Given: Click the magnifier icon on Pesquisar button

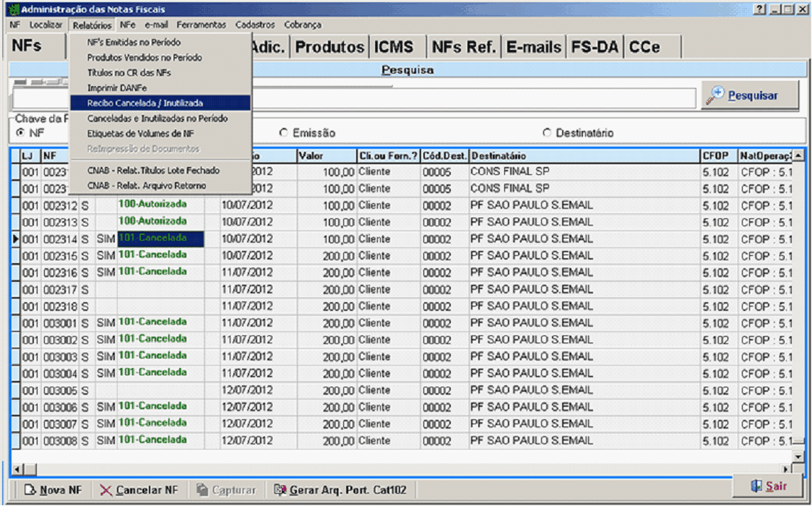Looking at the screenshot, I should click(x=716, y=95).
